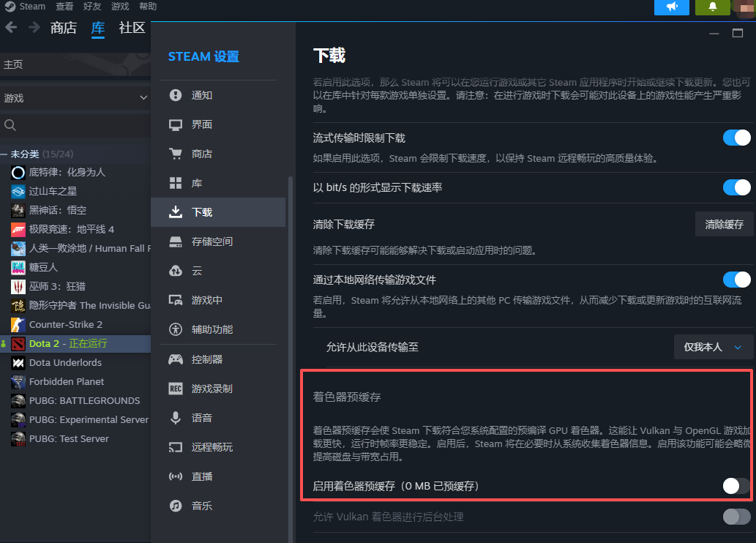
Task: Open the music note icon for 音乐
Action: (176, 506)
